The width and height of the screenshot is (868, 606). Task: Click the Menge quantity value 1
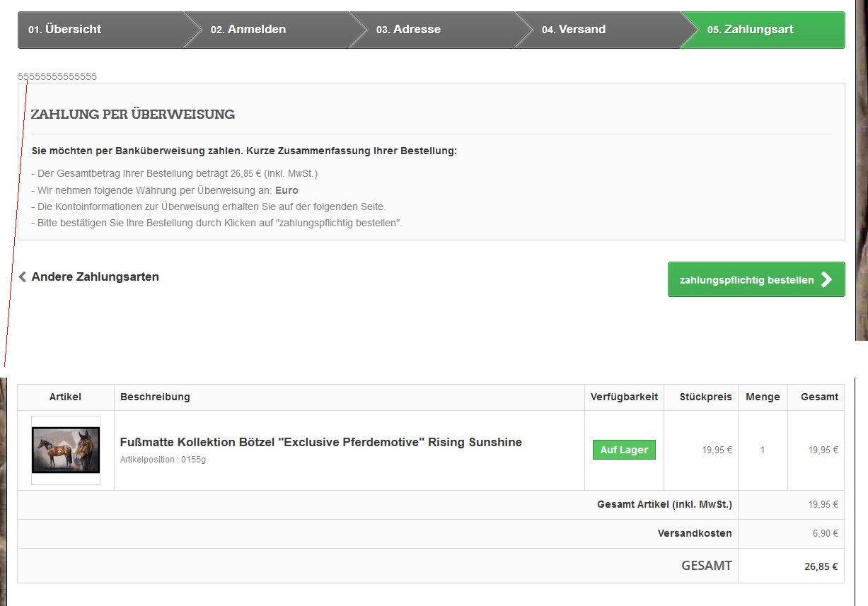pyautogui.click(x=762, y=450)
